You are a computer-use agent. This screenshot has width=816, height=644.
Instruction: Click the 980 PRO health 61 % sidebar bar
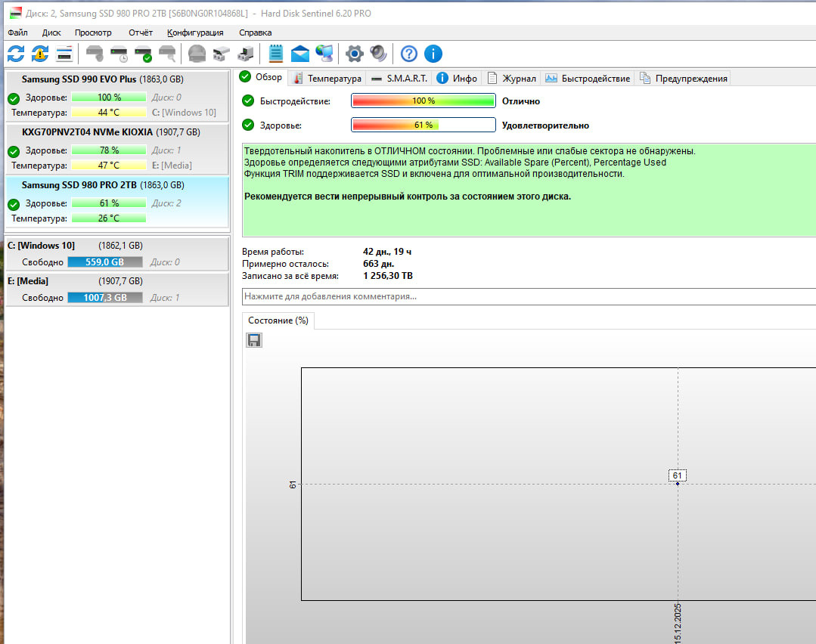tap(109, 203)
